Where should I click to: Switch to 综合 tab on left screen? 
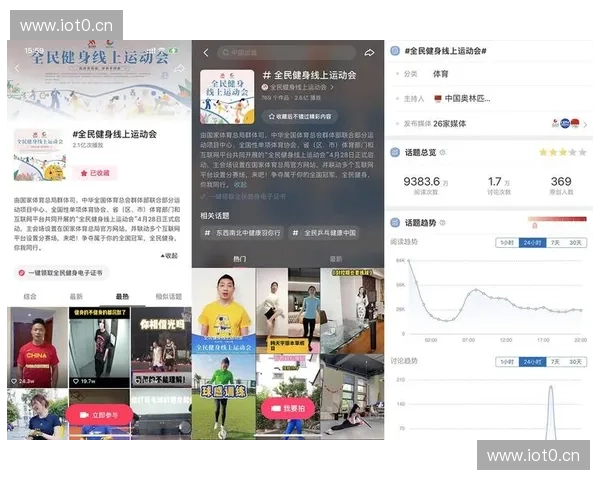click(30, 296)
